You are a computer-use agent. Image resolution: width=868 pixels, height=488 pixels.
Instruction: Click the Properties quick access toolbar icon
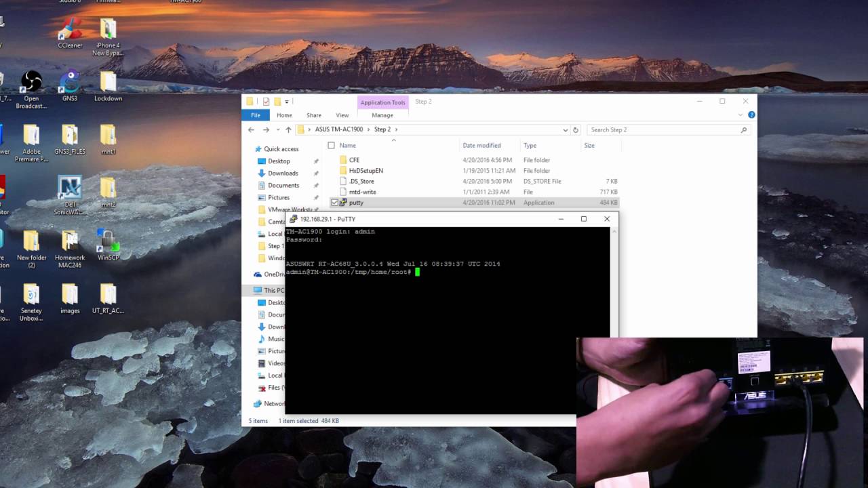(x=266, y=102)
